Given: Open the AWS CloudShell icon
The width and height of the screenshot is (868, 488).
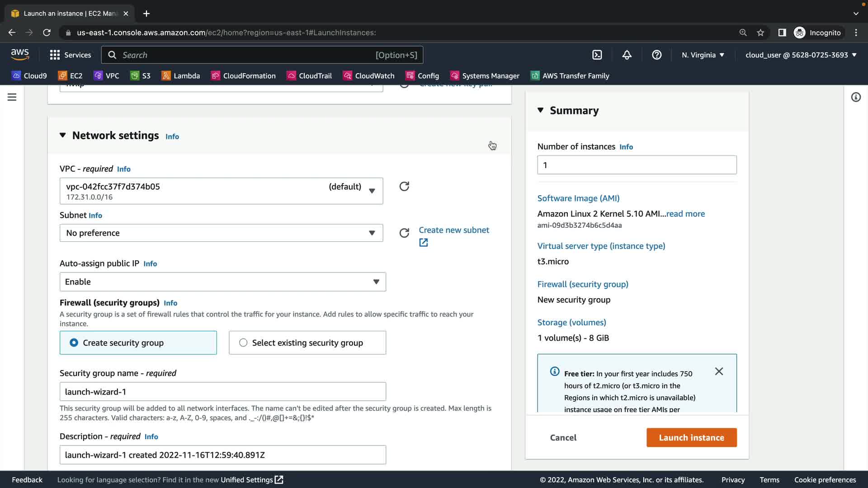Looking at the screenshot, I should tap(597, 55).
